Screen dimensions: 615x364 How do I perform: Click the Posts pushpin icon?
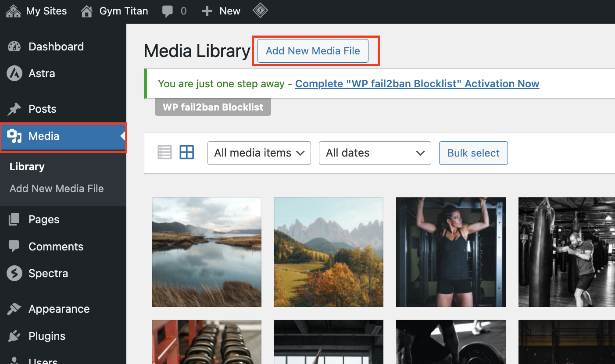[14, 109]
